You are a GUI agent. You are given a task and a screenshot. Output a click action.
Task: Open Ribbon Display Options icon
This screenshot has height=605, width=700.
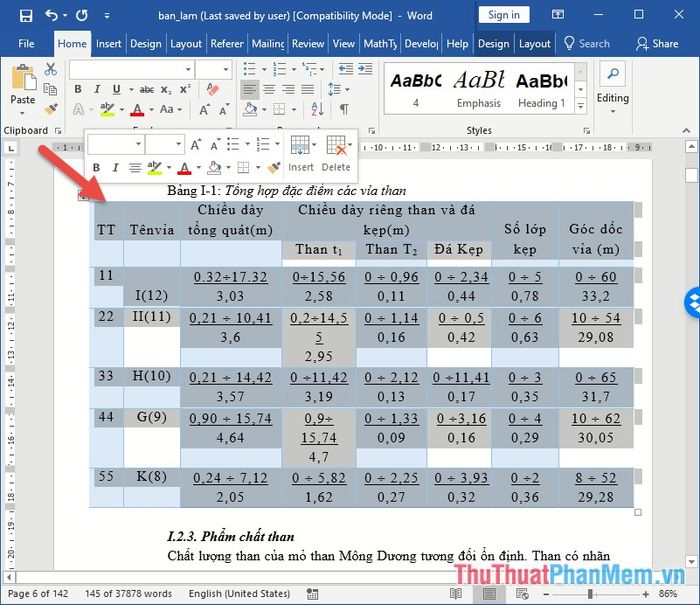click(x=558, y=15)
